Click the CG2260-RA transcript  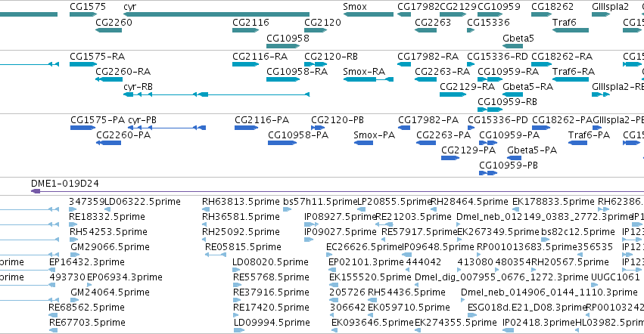[x=109, y=79]
